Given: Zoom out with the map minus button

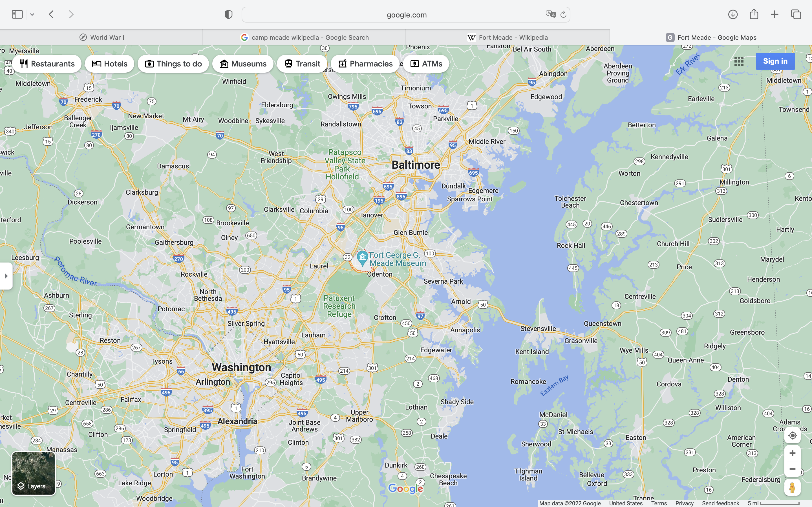Looking at the screenshot, I should 792,469.
